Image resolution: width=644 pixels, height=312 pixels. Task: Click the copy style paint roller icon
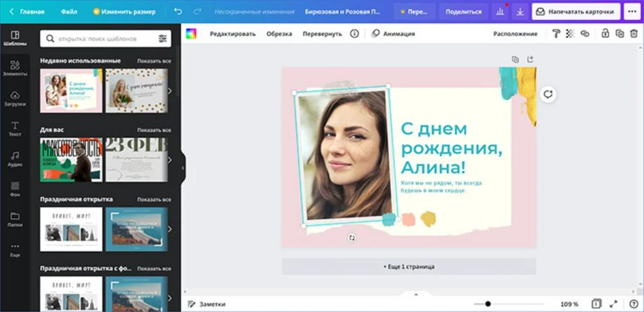[556, 34]
